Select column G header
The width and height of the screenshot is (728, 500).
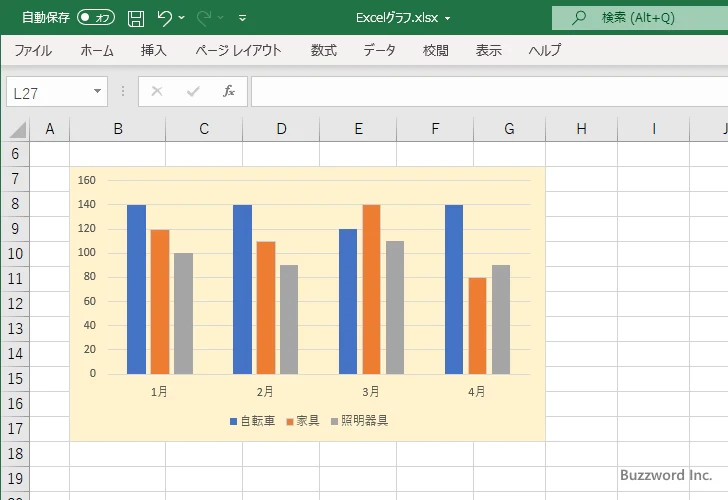[509, 129]
